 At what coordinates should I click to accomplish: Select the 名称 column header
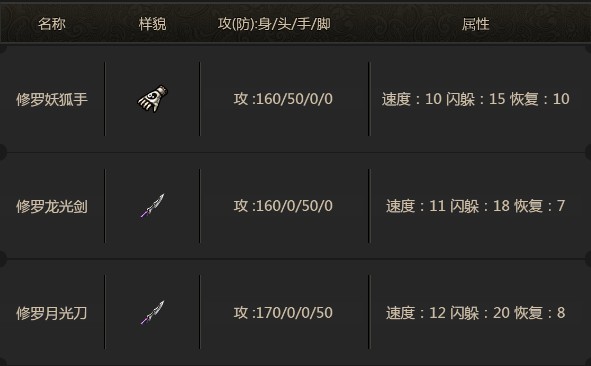52,24
